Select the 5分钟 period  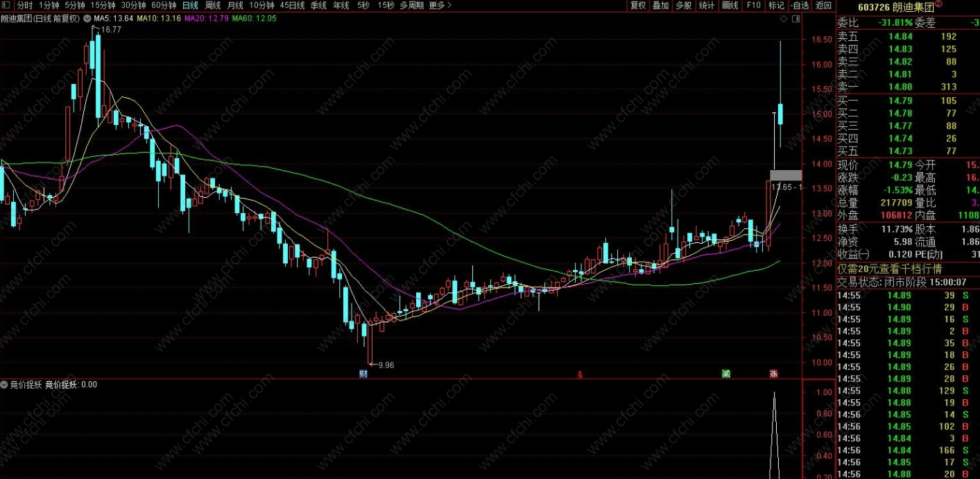(75, 6)
